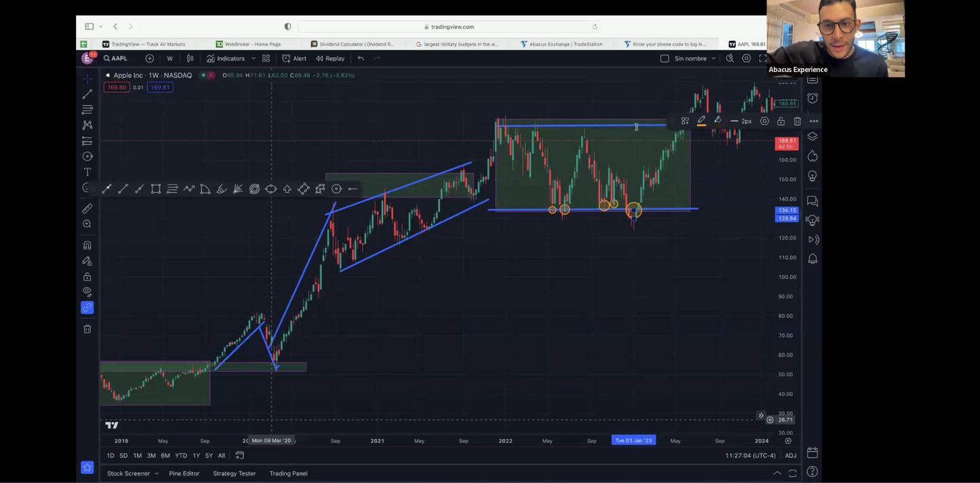
Task: Open the Alert creation button
Action: pos(294,58)
